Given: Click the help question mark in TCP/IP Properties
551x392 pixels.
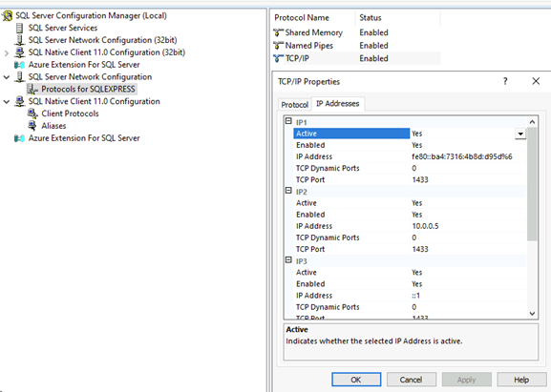Looking at the screenshot, I should pos(505,81).
